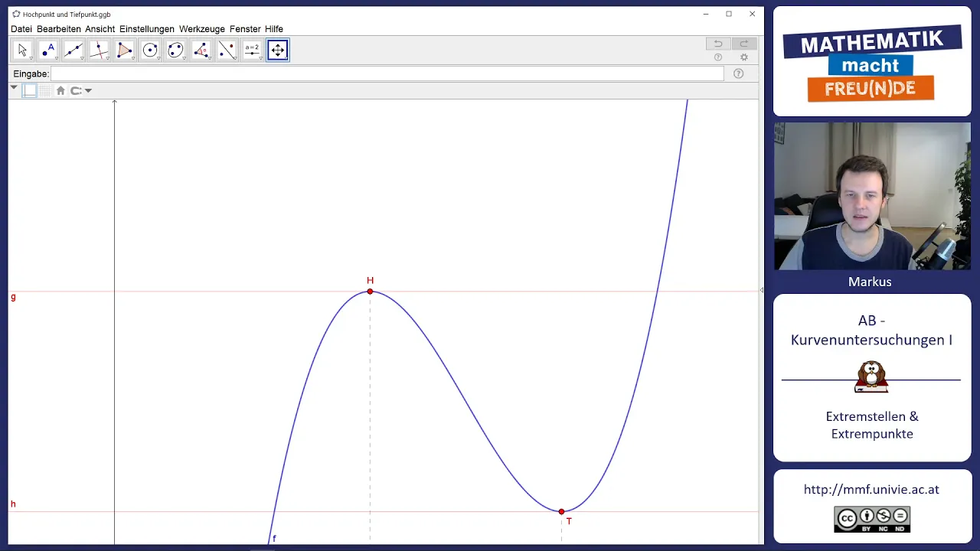This screenshot has height=551, width=980.
Task: Open the mmf.univie.ac.at link
Action: pyautogui.click(x=871, y=490)
